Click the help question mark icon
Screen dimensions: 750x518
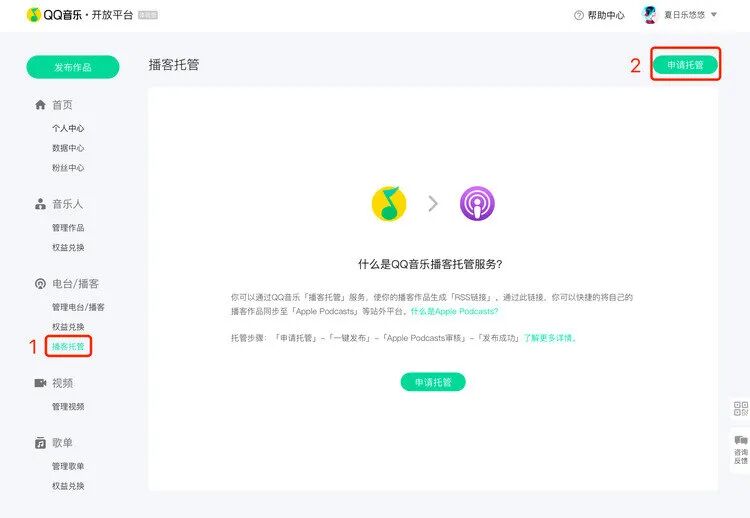pyautogui.click(x=578, y=15)
